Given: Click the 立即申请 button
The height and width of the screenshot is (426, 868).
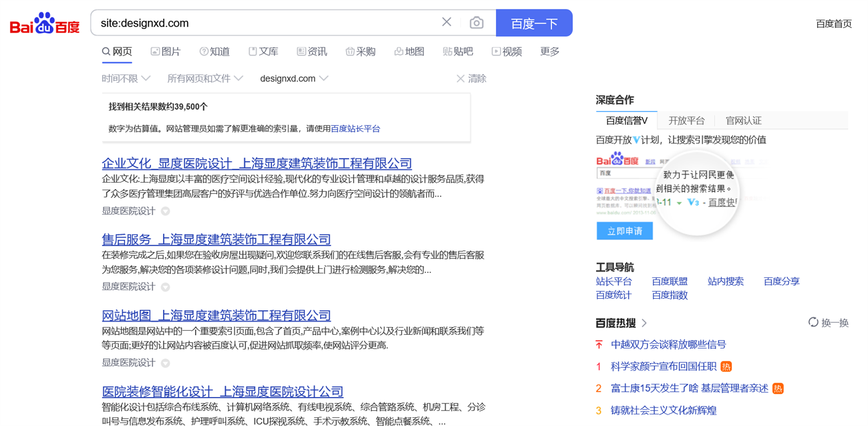Looking at the screenshot, I should 624,231.
